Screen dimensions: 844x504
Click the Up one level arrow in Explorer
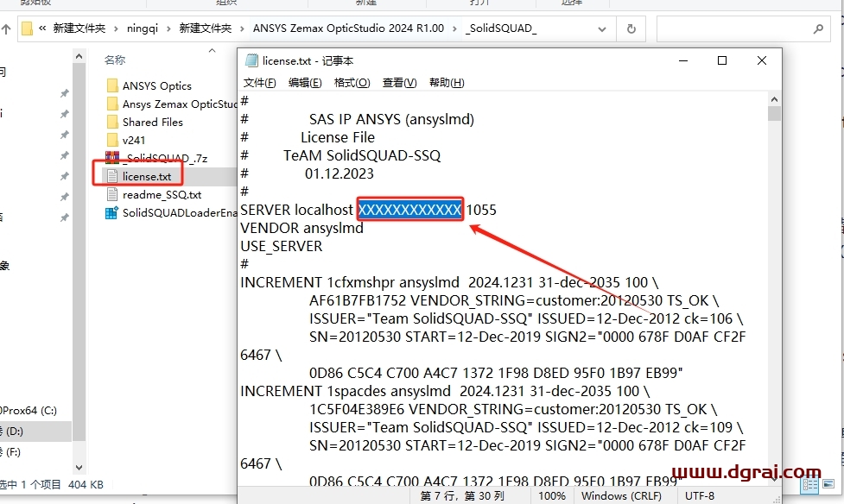[6, 29]
